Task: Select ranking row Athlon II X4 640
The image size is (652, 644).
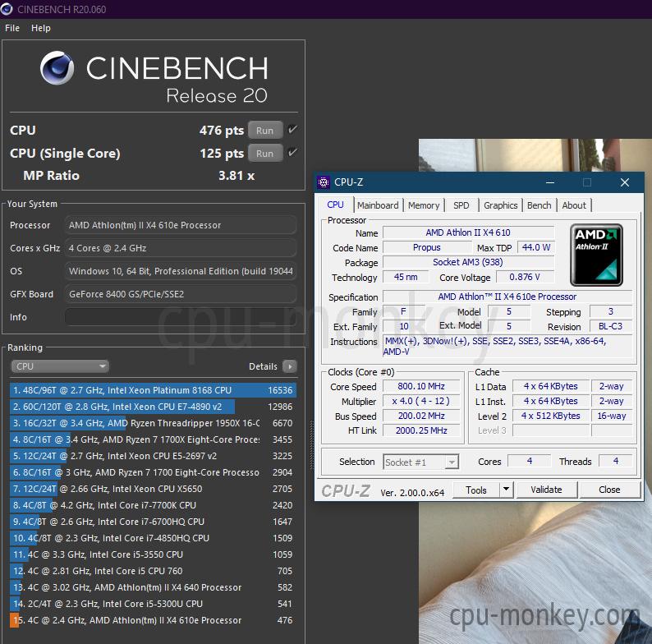Action: tap(153, 587)
